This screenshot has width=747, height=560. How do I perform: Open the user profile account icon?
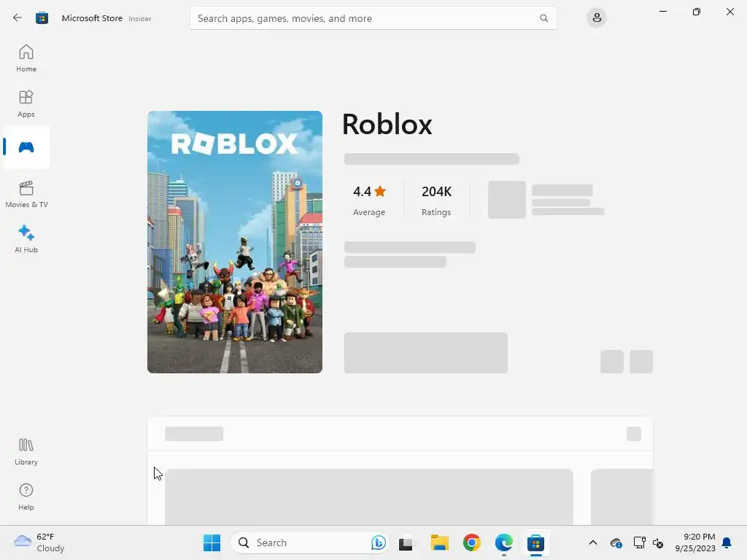[x=597, y=18]
